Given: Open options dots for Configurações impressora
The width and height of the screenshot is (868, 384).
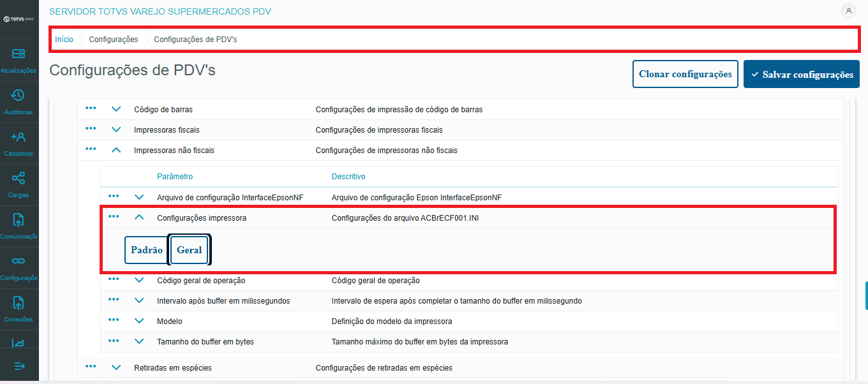Looking at the screenshot, I should (x=114, y=217).
